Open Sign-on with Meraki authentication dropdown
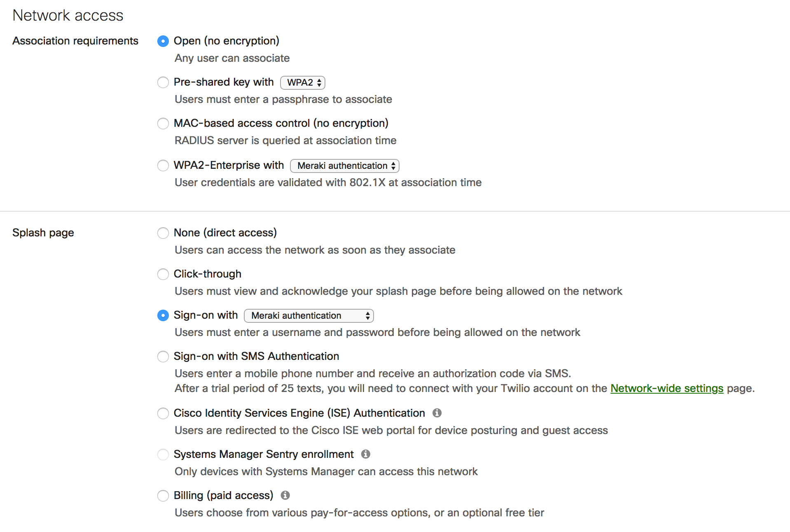Viewport: 790px width, 532px height. [x=309, y=315]
